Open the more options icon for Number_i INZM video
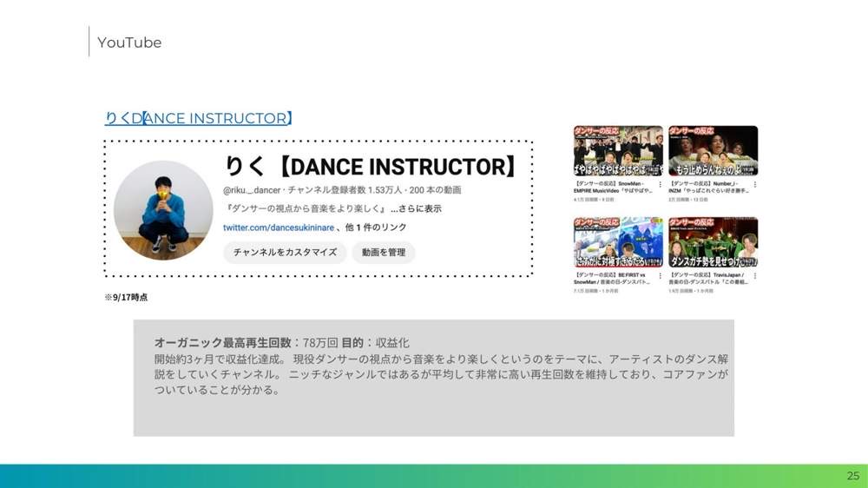This screenshot has width=868, height=488. coord(755,184)
